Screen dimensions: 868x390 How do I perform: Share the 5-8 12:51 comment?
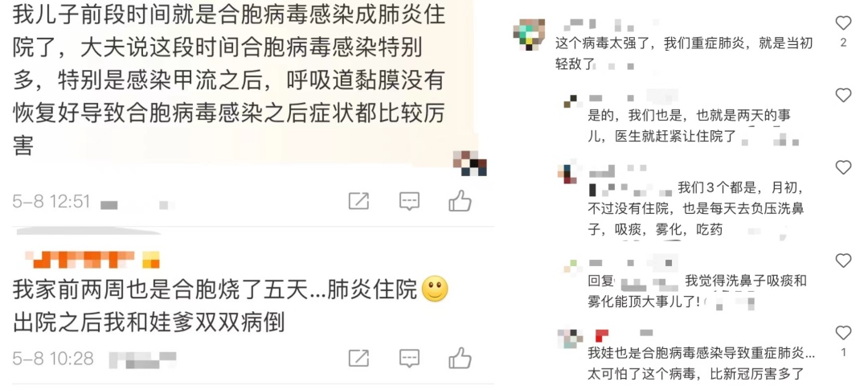point(358,201)
